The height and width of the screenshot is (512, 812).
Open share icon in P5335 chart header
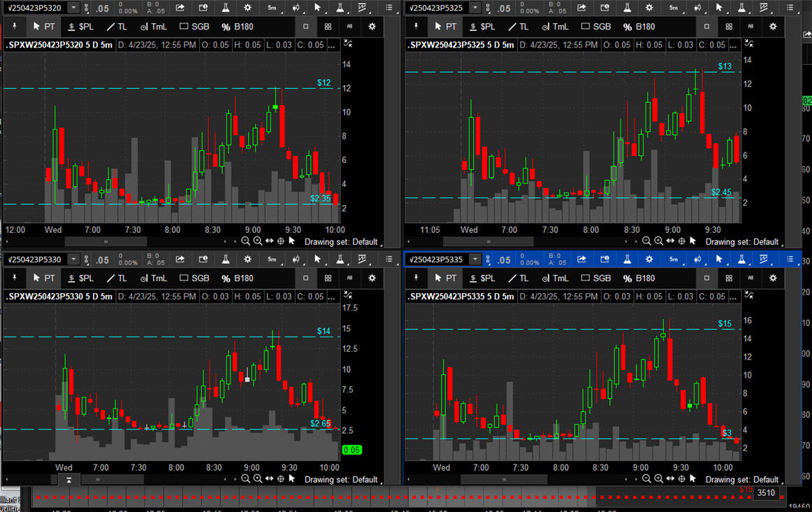pyautogui.click(x=581, y=260)
